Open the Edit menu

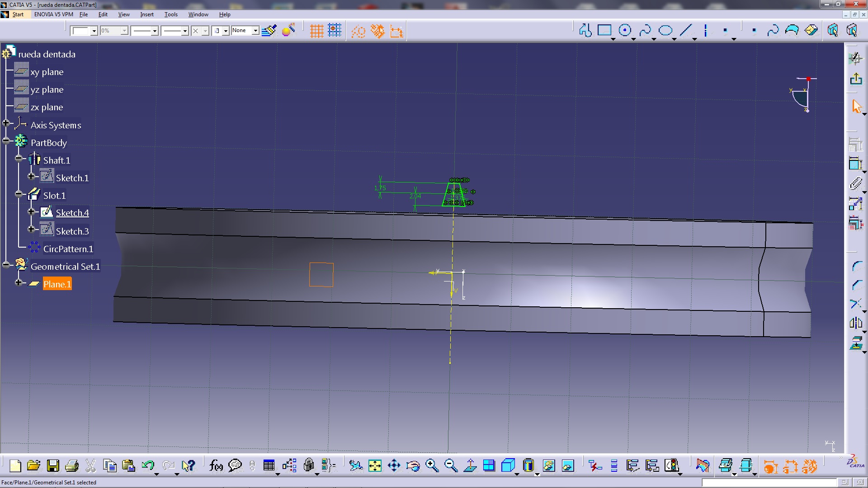coord(103,14)
